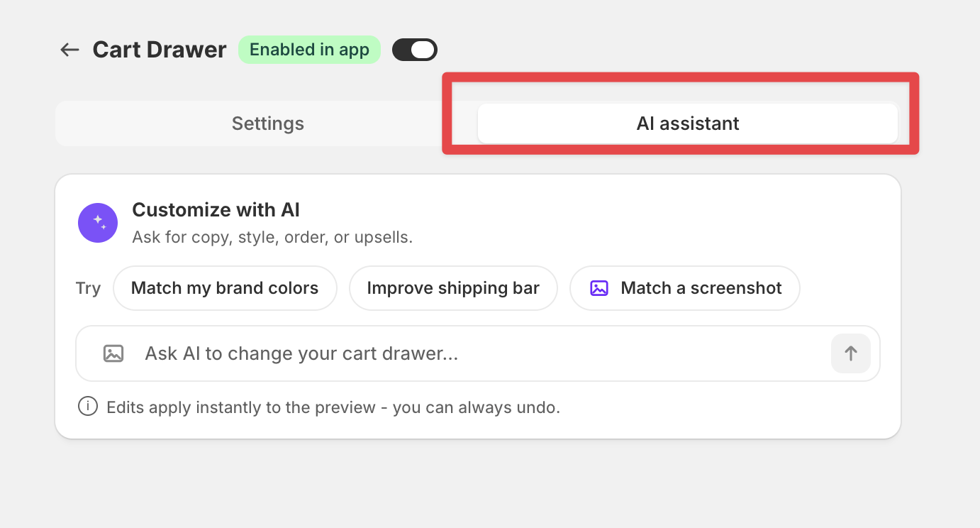980x528 pixels.
Task: Click empty space inside the Customize with AI card
Action: 638,220
